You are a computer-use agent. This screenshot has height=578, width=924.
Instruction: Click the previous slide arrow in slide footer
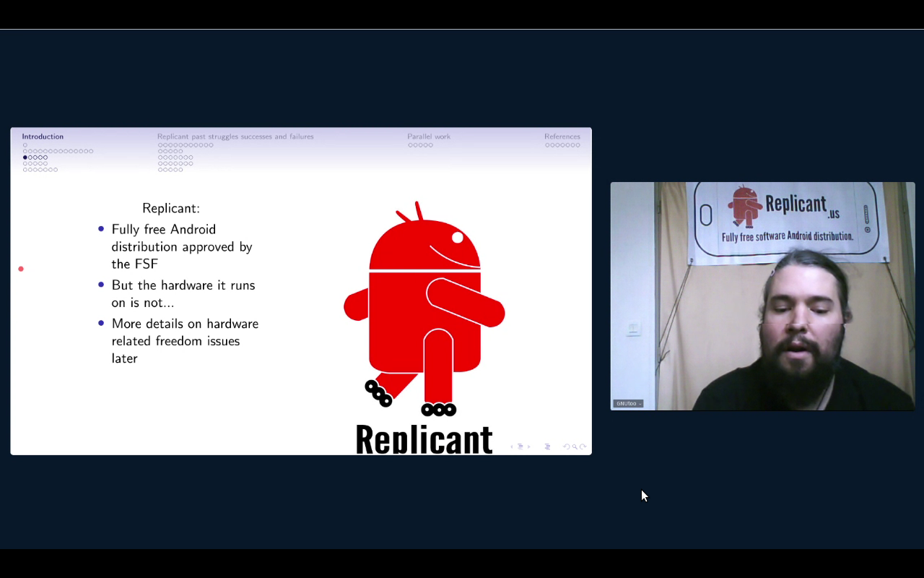click(512, 447)
